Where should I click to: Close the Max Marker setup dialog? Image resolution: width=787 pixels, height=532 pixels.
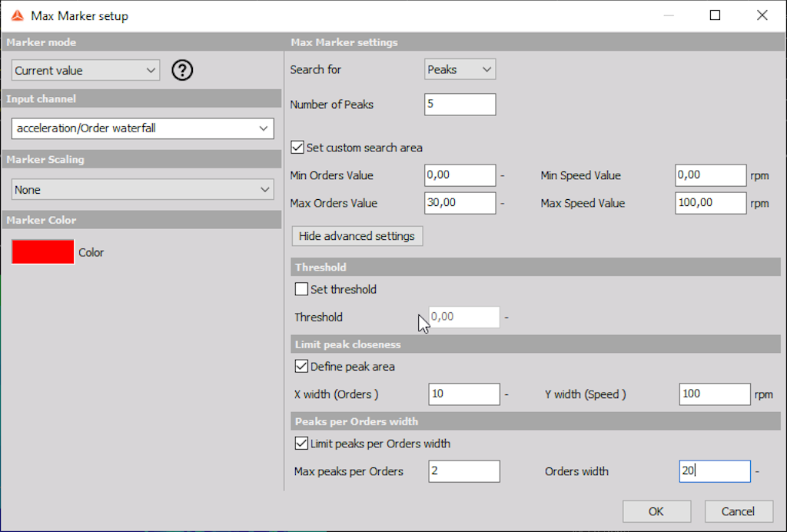pos(762,15)
